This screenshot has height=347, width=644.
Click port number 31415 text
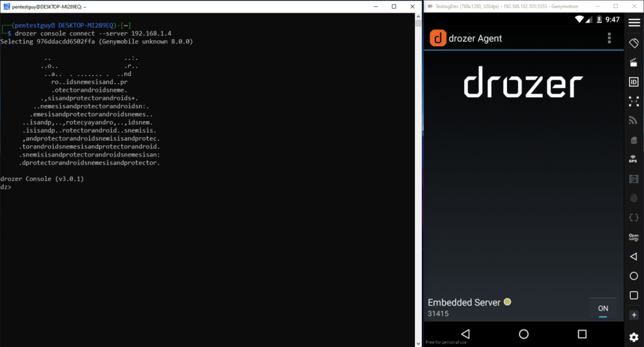(x=438, y=313)
